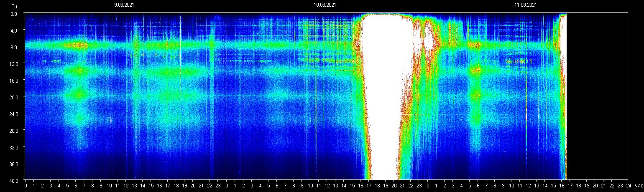Click the Гц frequency unit label
The width and height of the screenshot is (644, 192).
[15, 6]
